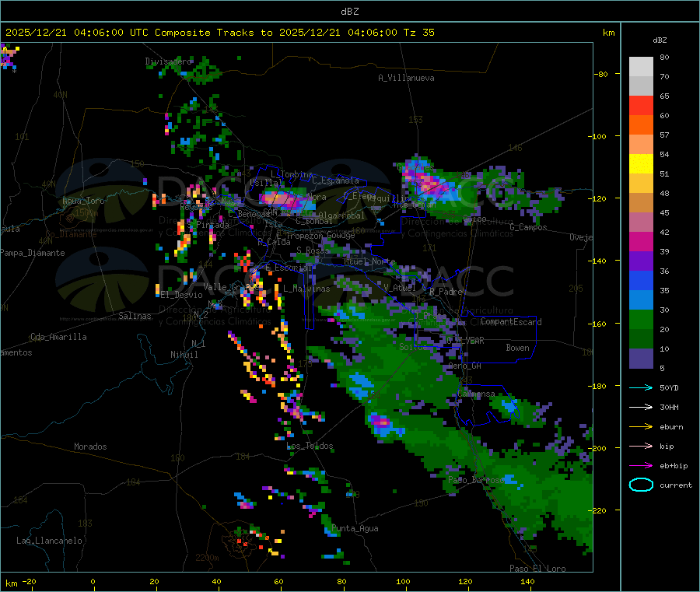Click the white 30HM arrow legend icon
The height and width of the screenshot is (592, 700).
[641, 407]
